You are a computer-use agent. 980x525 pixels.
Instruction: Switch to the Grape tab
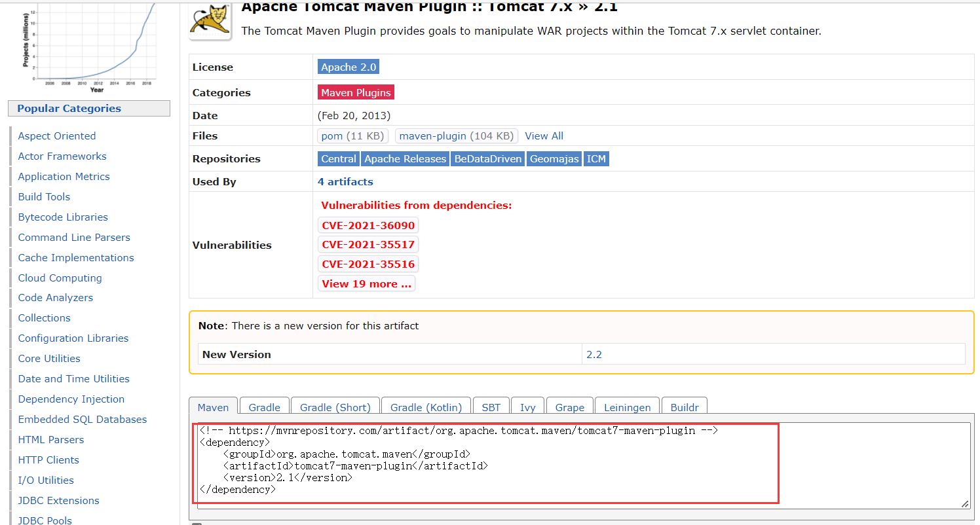tap(569, 407)
